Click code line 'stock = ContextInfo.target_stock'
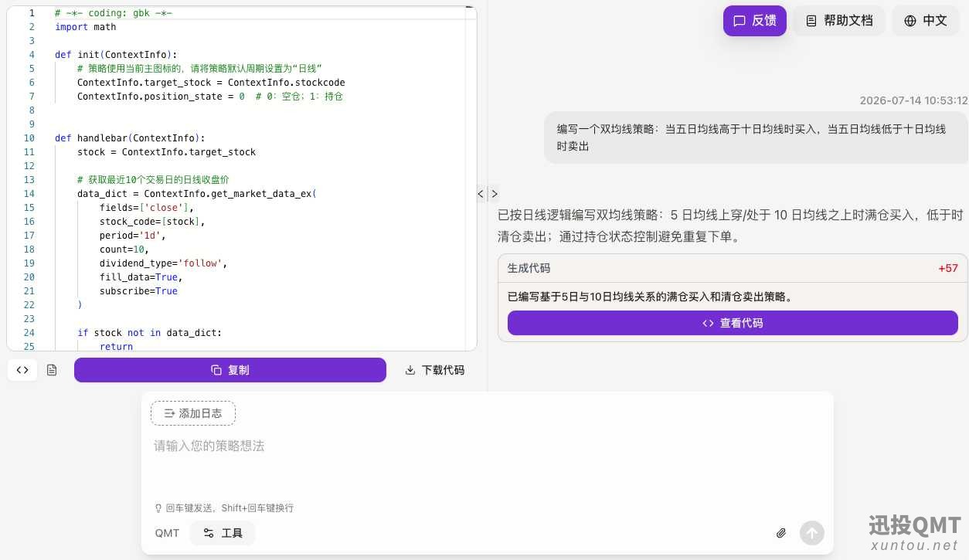 click(x=166, y=152)
